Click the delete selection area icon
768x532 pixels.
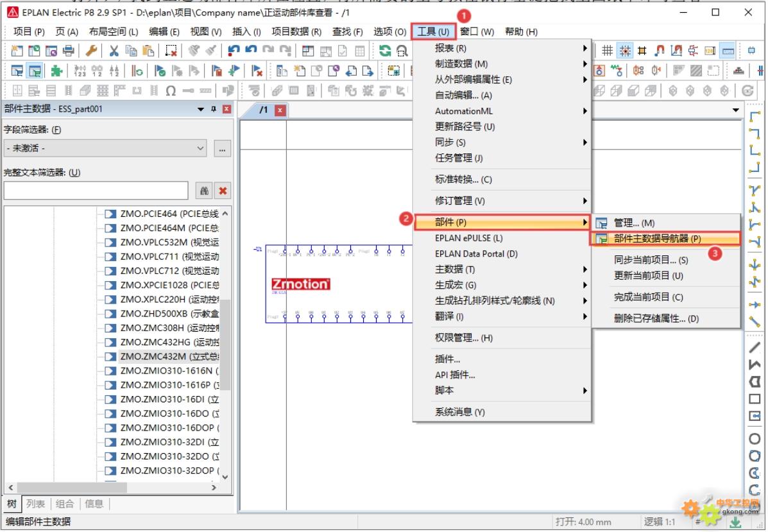click(x=171, y=51)
